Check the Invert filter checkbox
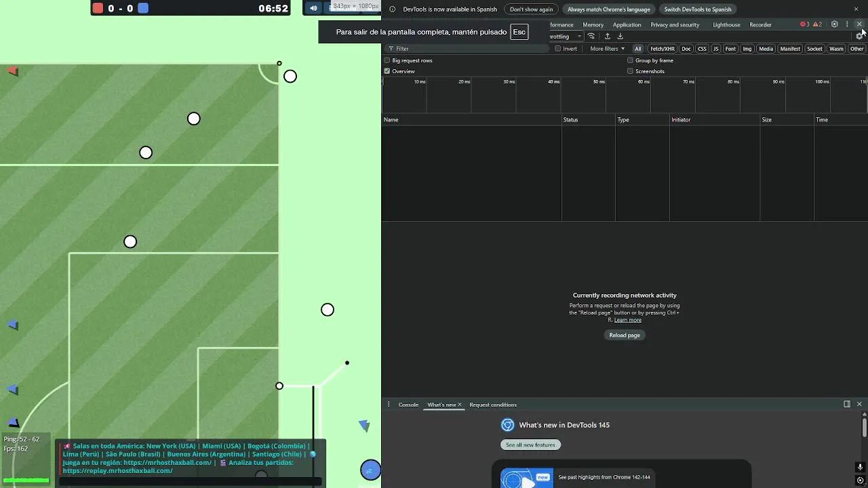Image resolution: width=868 pixels, height=488 pixels. [x=558, y=49]
